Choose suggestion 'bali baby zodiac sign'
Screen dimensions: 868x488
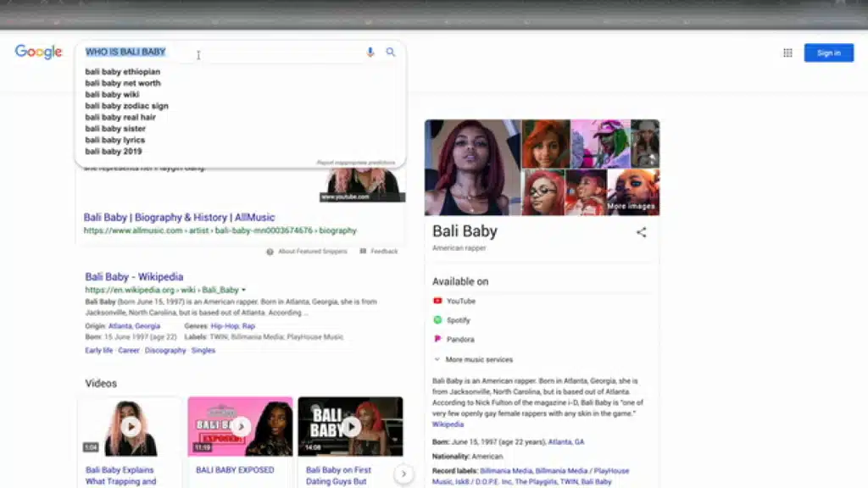(126, 106)
